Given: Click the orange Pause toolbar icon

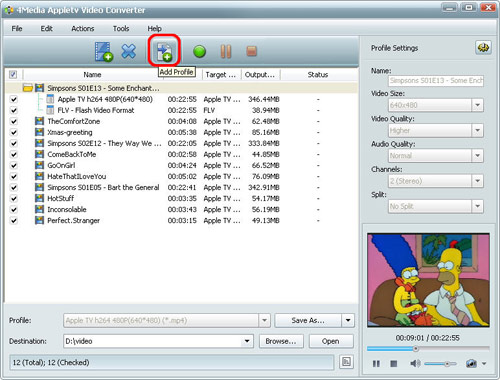Looking at the screenshot, I should [226, 52].
